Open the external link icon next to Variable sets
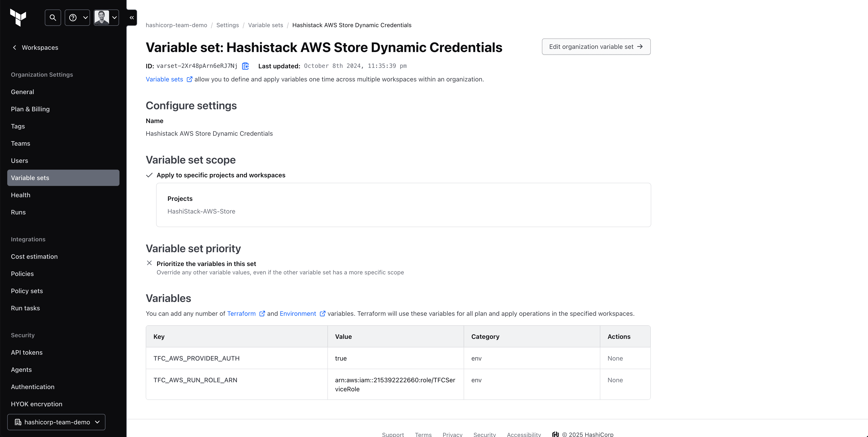Image resolution: width=868 pixels, height=437 pixels. [x=189, y=79]
